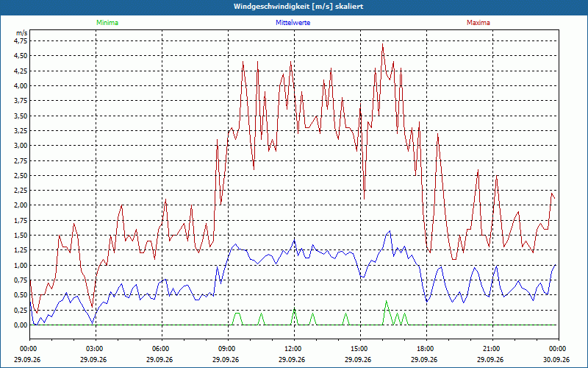Click the y-axis value '3,75'
The width and height of the screenshot is (588, 368).
pyautogui.click(x=21, y=101)
